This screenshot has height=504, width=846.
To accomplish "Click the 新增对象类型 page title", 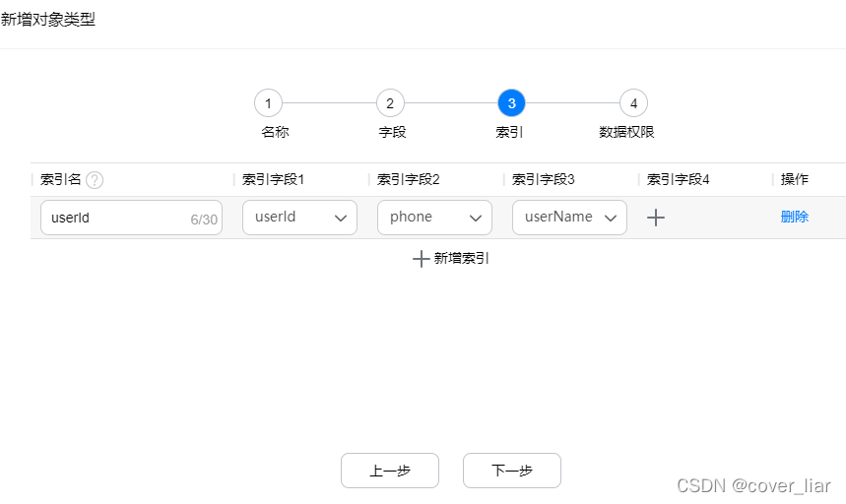I will 48,20.
